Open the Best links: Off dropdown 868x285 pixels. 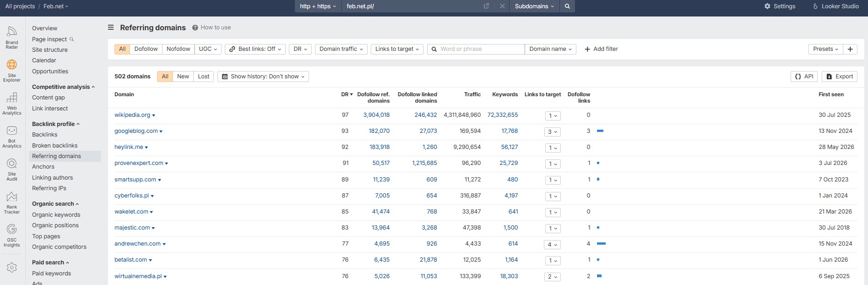click(255, 49)
